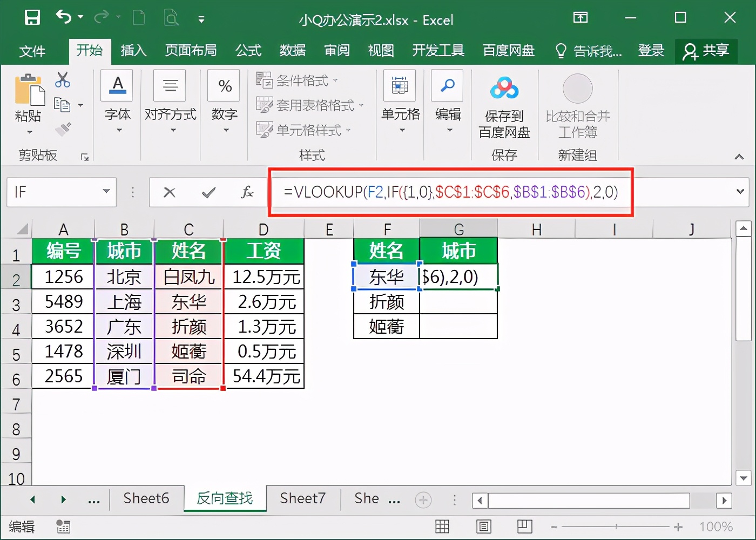The height and width of the screenshot is (540, 756).
Task: Click the 编号 header cell
Action: point(63,251)
